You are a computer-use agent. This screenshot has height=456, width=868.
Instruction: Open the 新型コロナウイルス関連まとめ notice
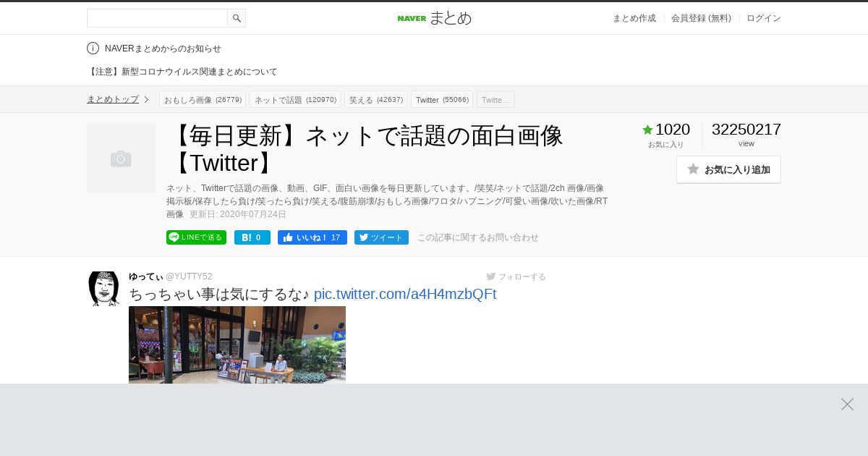[x=182, y=72]
